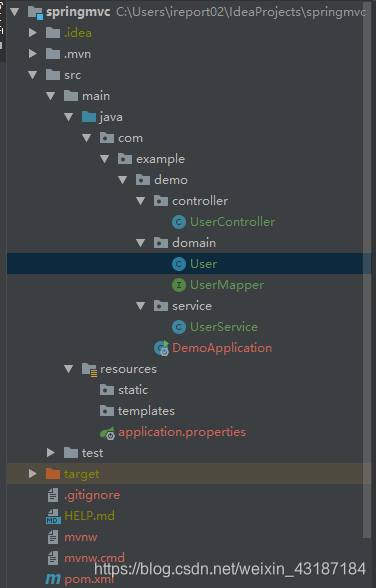
Task: Collapse the springmvc project root arrow
Action: [x=15, y=12]
